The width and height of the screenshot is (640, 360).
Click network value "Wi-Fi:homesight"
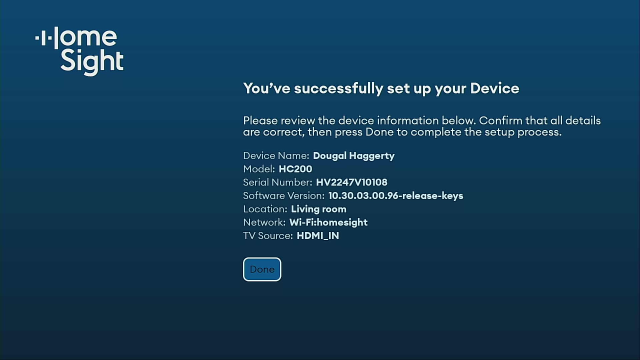329,222
